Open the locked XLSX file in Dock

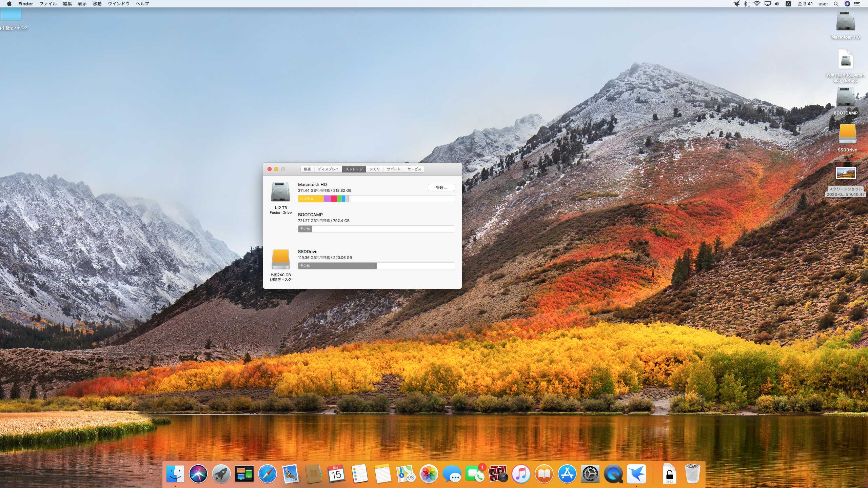click(669, 474)
